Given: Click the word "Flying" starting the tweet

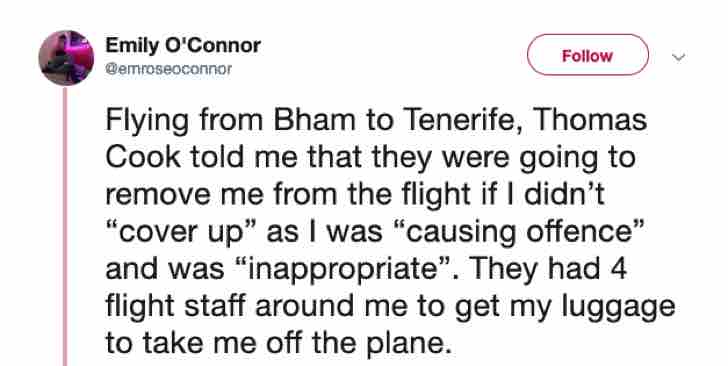Looking at the screenshot, I should pos(147,120).
